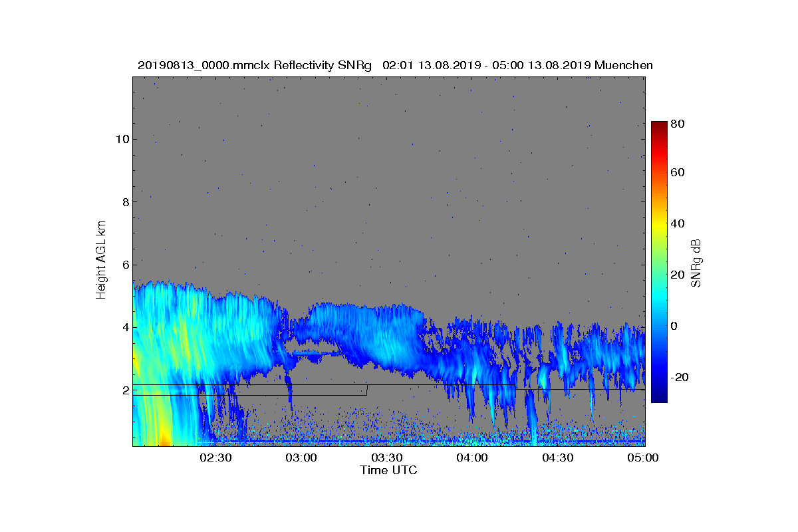Click the 'Time UTC' axis label

389,470
